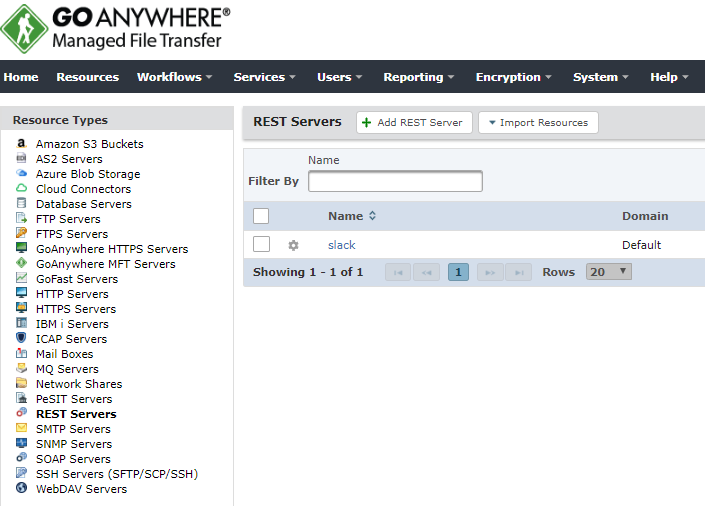Image resolution: width=705 pixels, height=506 pixels.
Task: Click the HTTPS Servers icon
Action: [21, 308]
